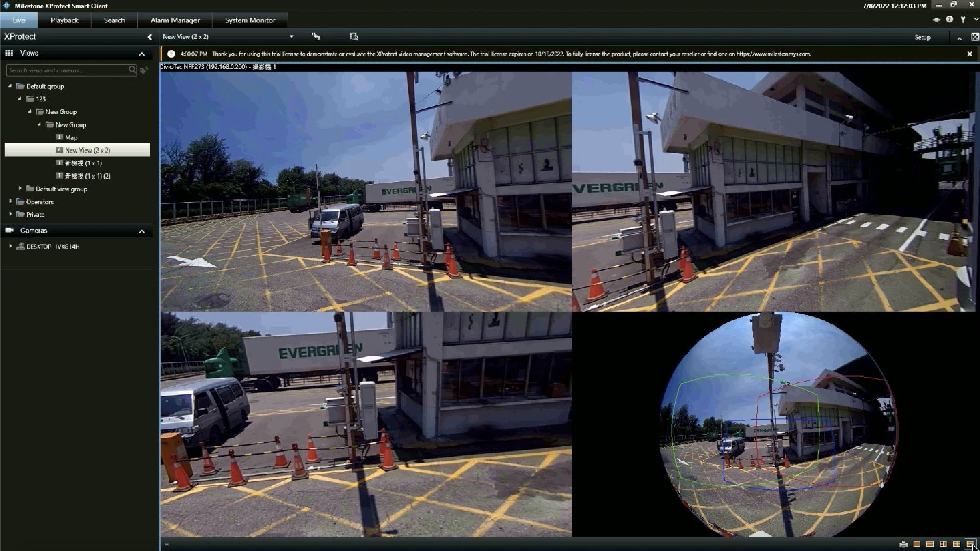The height and width of the screenshot is (551, 980).
Task: Select top-right camera view tile
Action: [x=774, y=191]
